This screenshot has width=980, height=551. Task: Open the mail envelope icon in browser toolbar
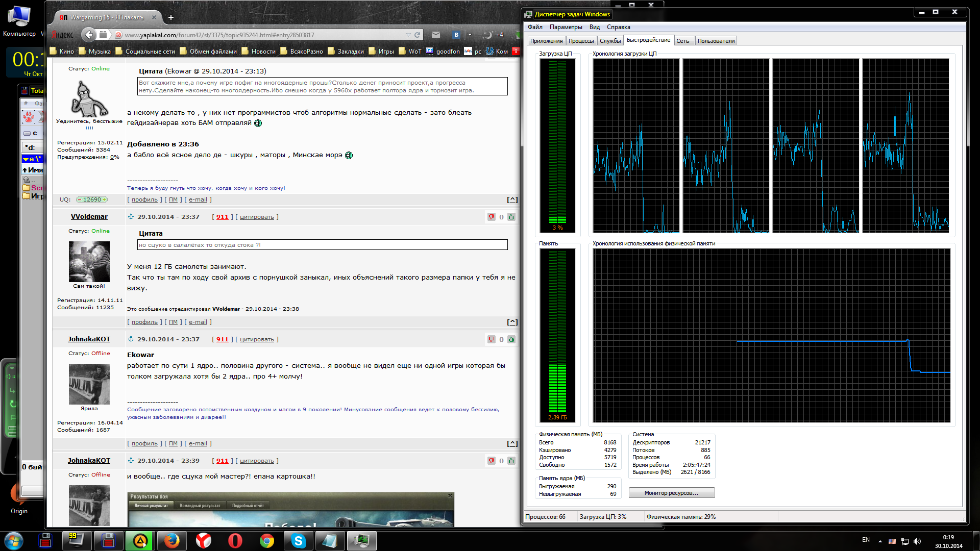(x=435, y=35)
